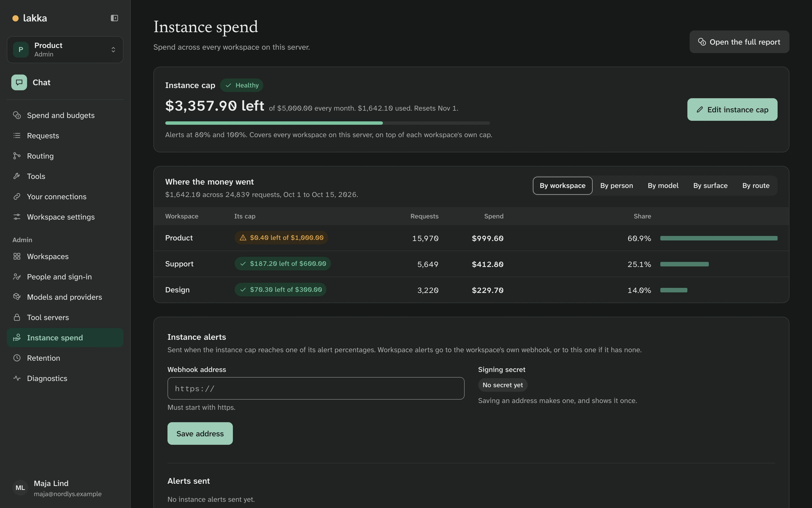Click the Diagnostics pulse icon
Screen dimensions: 812x508
[17, 378]
